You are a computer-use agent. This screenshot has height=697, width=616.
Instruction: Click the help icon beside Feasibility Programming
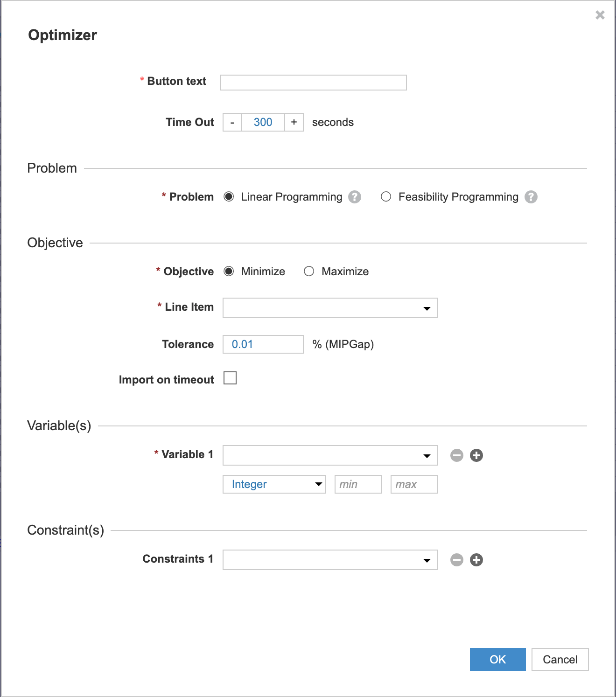[x=531, y=197]
